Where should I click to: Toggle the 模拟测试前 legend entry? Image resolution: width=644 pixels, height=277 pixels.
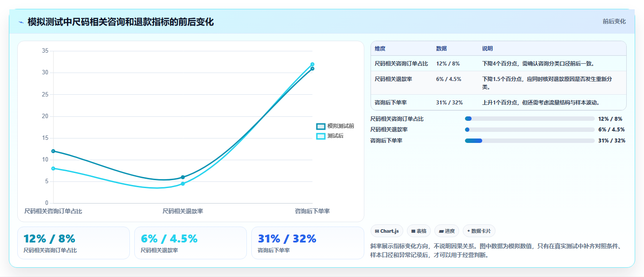(335, 126)
